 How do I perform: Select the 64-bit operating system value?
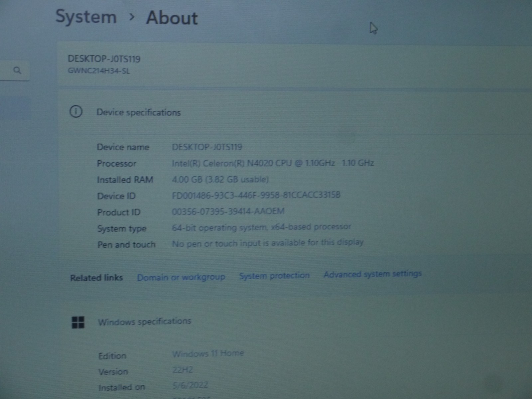click(x=261, y=227)
